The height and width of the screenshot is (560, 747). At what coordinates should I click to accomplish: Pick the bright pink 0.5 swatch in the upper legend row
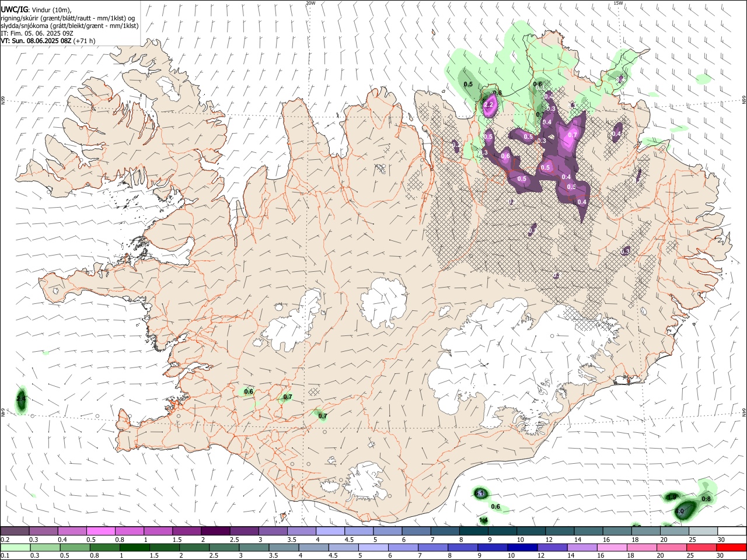pos(100,531)
